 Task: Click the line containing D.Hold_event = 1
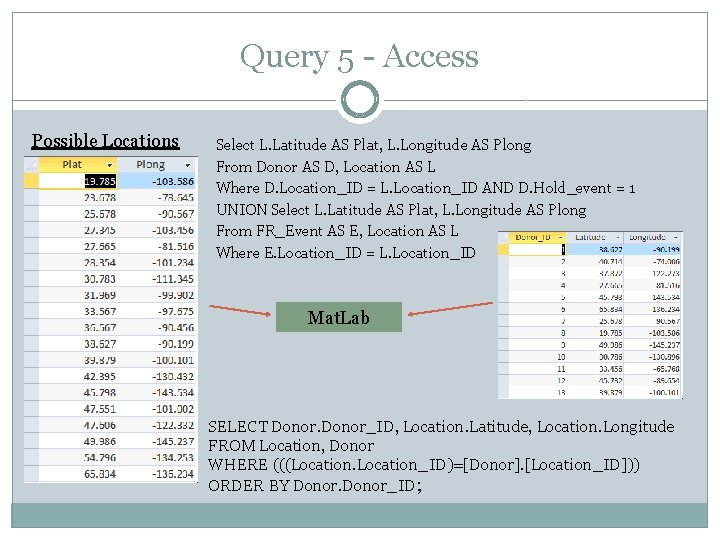pyautogui.click(x=426, y=188)
